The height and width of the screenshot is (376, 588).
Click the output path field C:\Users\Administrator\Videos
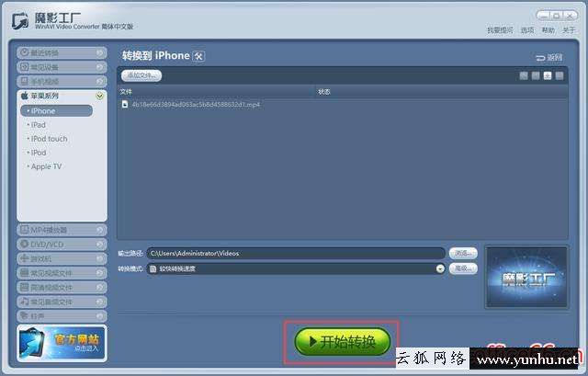(296, 254)
